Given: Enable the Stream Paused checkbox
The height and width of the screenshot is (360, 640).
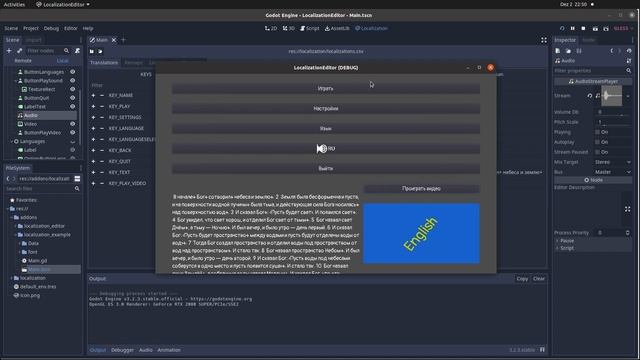Looking at the screenshot, I should [598, 152].
